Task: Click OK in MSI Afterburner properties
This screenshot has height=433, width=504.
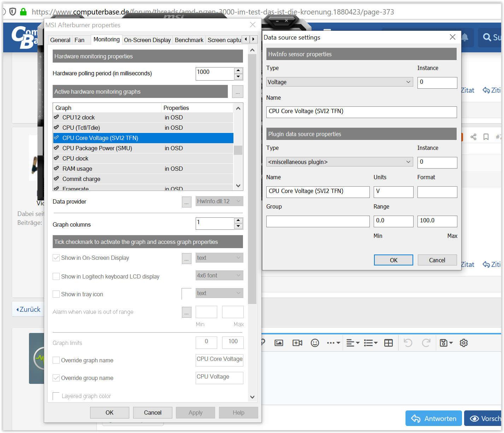Action: pyautogui.click(x=109, y=412)
